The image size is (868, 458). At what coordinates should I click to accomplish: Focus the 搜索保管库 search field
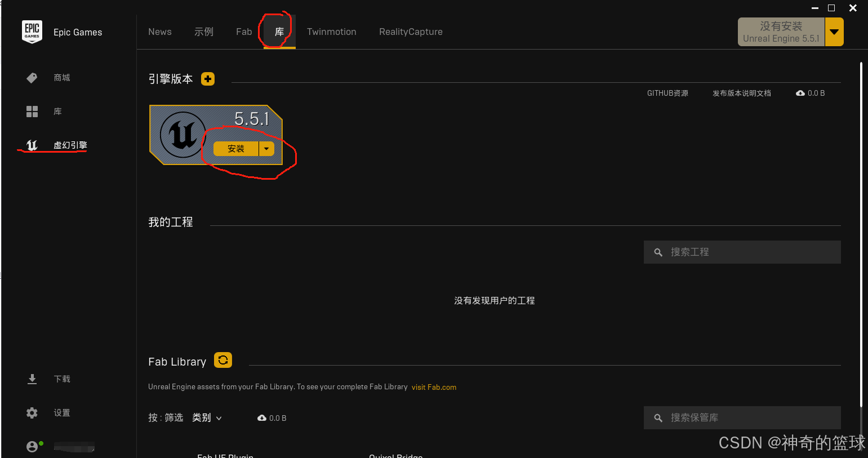point(742,418)
